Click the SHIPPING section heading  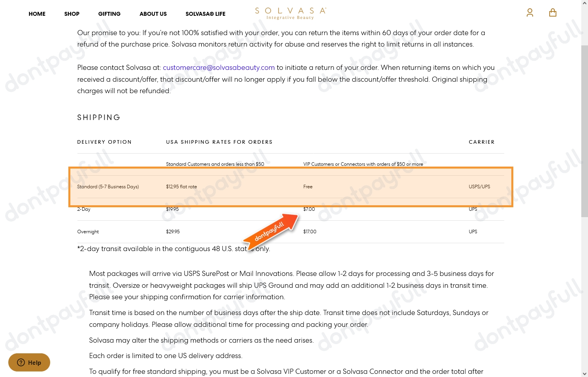[x=99, y=118]
